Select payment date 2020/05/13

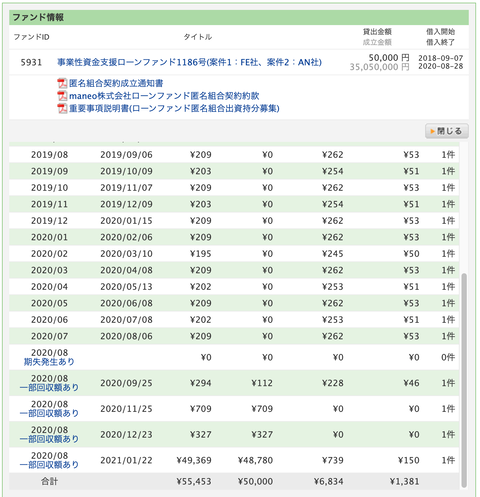coord(126,287)
